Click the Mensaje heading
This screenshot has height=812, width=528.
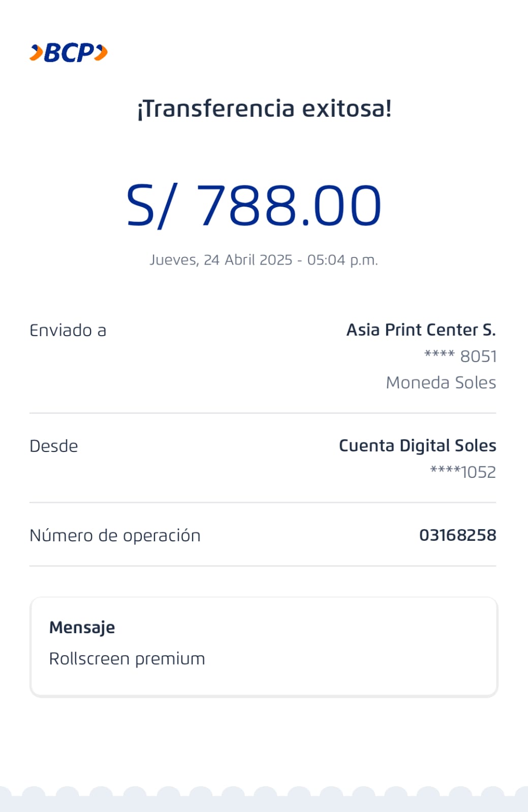pos(82,628)
